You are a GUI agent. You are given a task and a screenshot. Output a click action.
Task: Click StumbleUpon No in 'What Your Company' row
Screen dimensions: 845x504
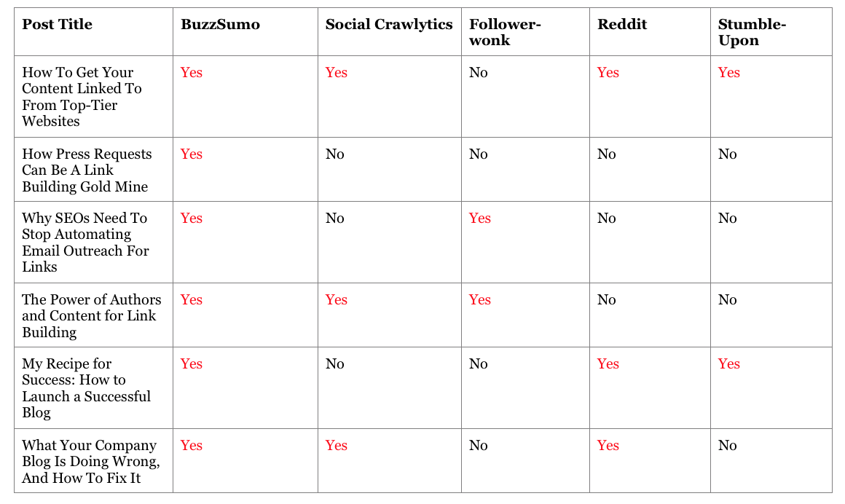pos(727,445)
